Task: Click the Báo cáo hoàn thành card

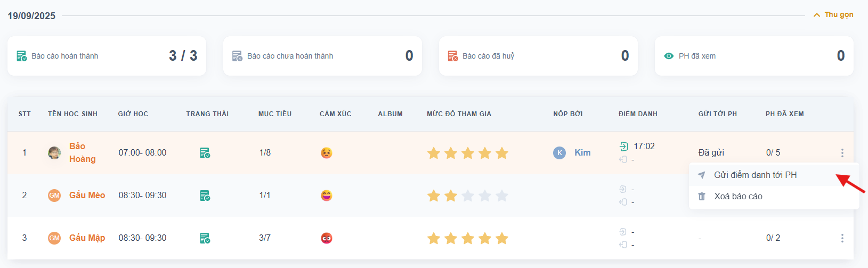Action: [x=107, y=56]
